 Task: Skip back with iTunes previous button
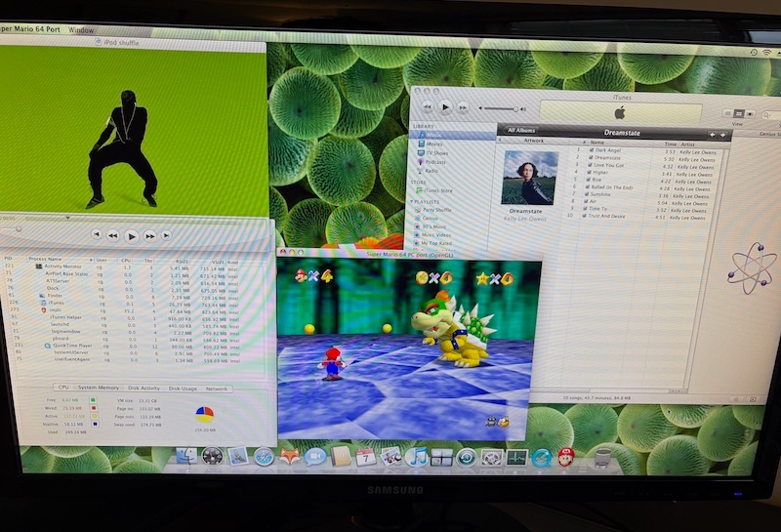coord(428,106)
